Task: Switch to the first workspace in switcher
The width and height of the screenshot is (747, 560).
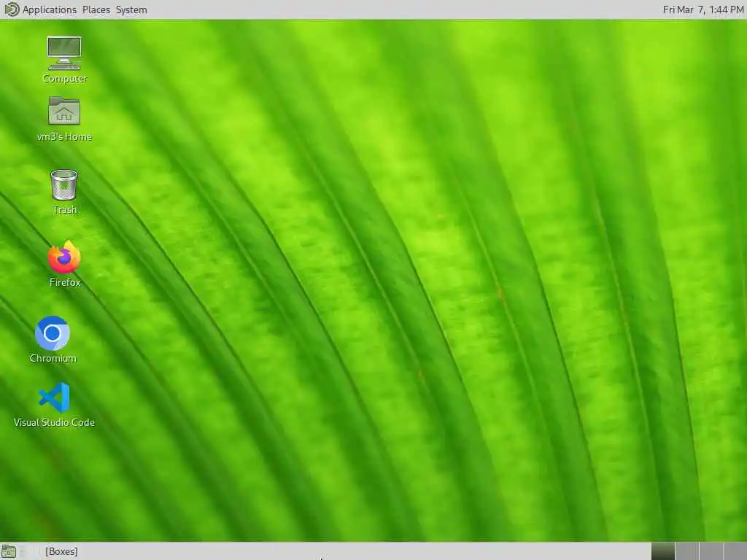Action: pyautogui.click(x=662, y=551)
